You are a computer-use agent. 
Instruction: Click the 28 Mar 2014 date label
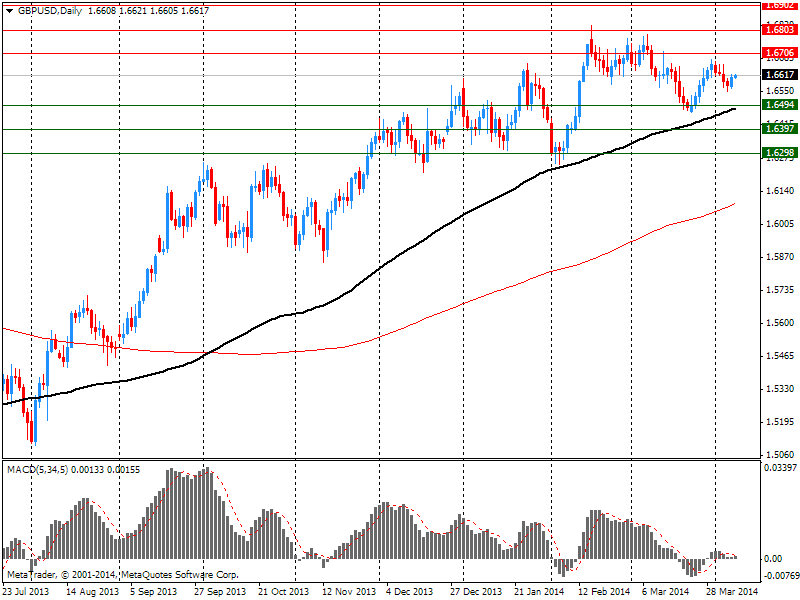click(733, 592)
